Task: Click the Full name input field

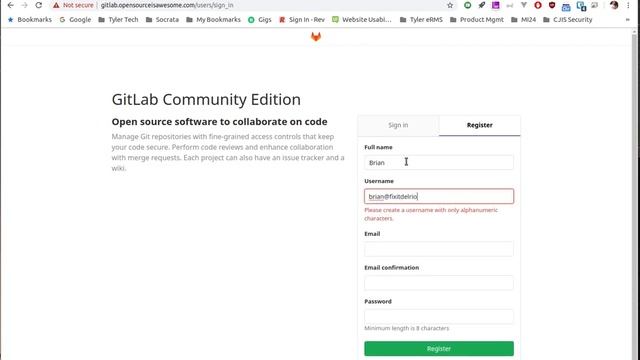Action: 439,162
